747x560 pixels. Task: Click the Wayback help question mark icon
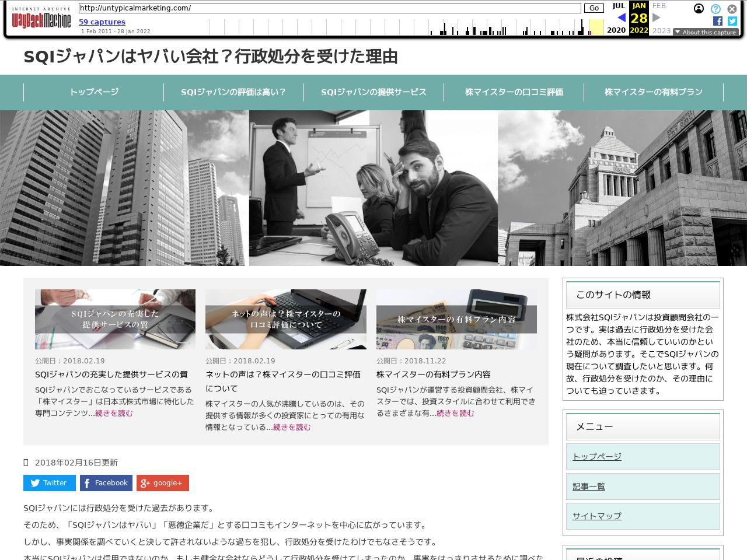click(715, 9)
